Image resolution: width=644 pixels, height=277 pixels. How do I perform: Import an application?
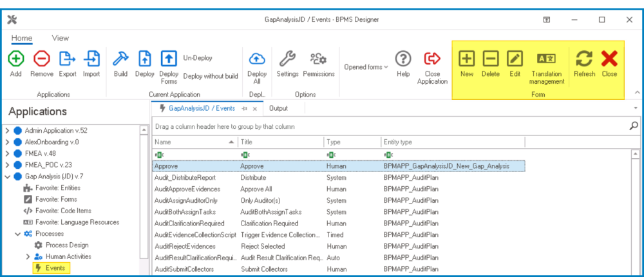click(91, 59)
